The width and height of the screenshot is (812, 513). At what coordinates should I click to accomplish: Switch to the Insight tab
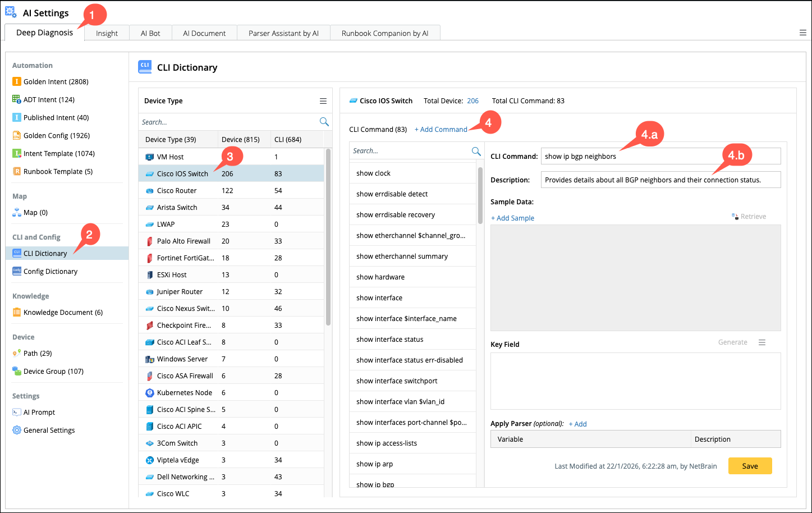(x=107, y=33)
